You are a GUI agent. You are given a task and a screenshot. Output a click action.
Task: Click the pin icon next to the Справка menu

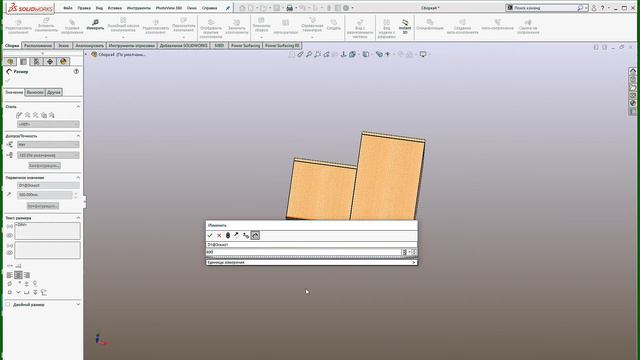pyautogui.click(x=228, y=8)
